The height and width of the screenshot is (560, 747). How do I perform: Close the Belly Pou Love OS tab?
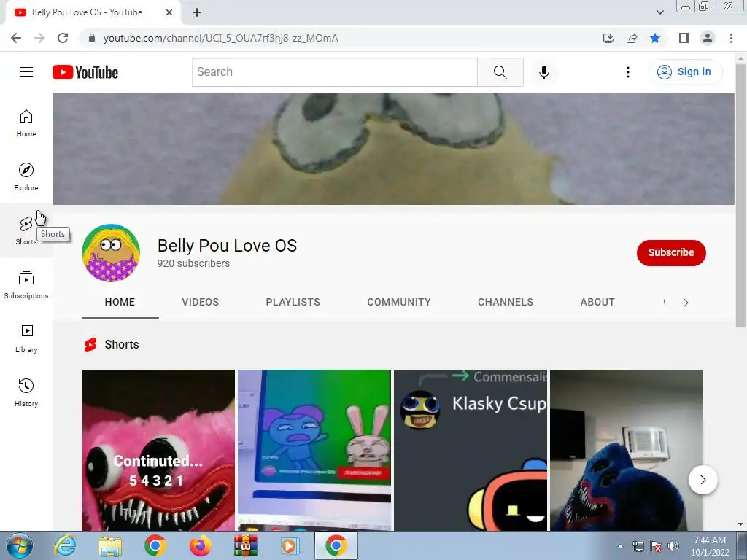tap(169, 13)
